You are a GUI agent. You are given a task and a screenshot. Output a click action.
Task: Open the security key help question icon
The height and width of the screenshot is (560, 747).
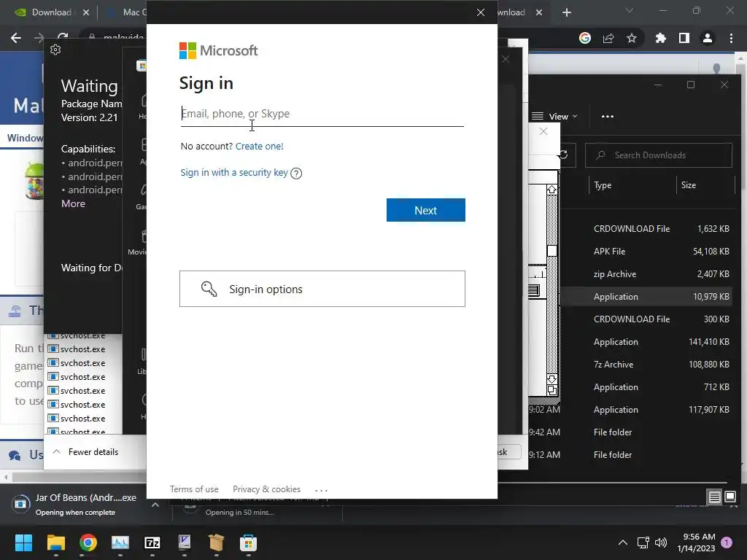[296, 174]
